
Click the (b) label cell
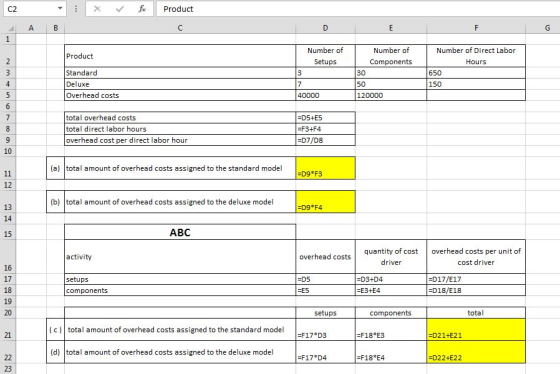[55, 201]
